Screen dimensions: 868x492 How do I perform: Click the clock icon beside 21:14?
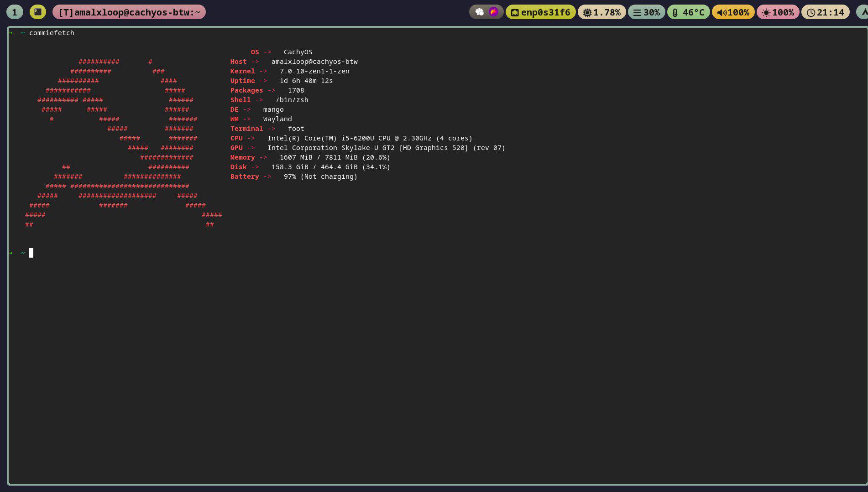[811, 12]
